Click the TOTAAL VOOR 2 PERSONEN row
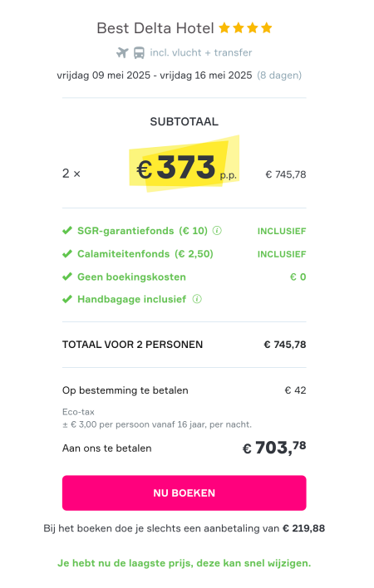The height and width of the screenshot is (588, 374). pyautogui.click(x=185, y=345)
